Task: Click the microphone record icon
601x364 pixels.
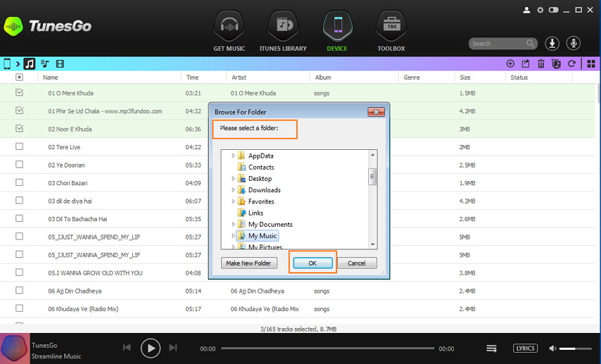Action: [573, 43]
